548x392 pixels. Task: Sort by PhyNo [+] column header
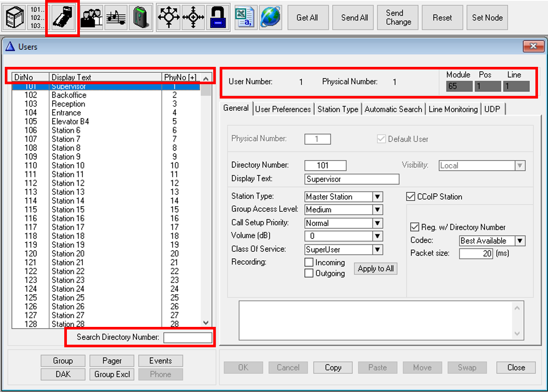(x=181, y=77)
